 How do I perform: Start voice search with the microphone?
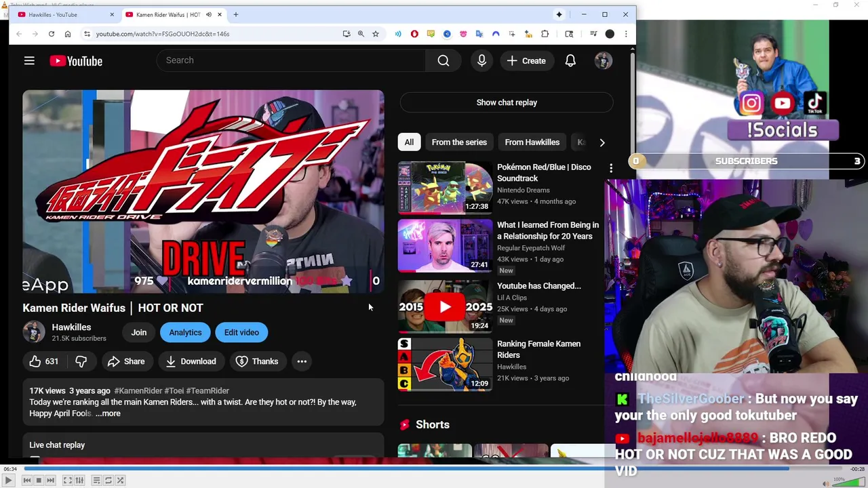[481, 61]
